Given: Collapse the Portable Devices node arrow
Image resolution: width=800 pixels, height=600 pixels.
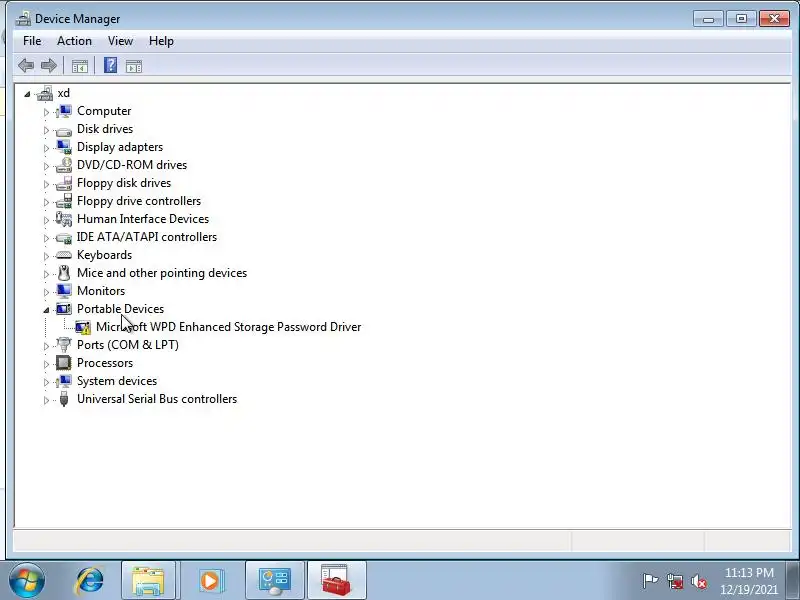Looking at the screenshot, I should pos(46,310).
